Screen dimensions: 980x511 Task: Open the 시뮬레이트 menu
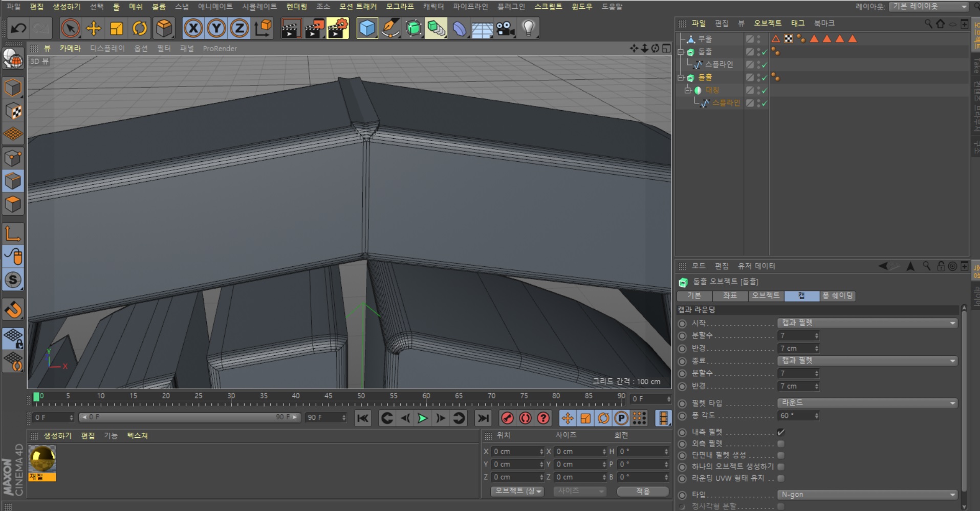coord(259,7)
